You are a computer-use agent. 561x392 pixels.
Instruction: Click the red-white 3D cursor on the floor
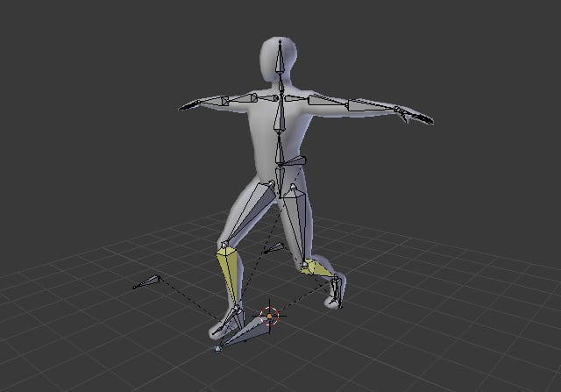tap(270, 315)
